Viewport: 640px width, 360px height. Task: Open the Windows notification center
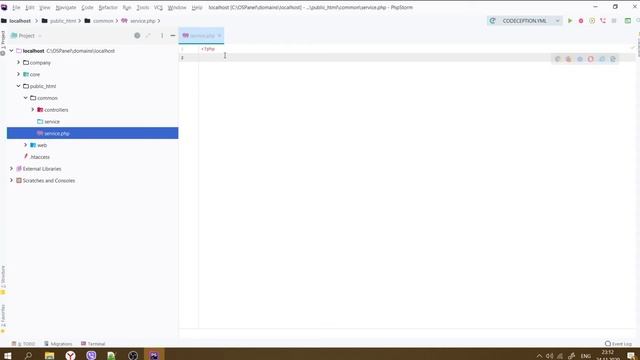tap(631, 356)
